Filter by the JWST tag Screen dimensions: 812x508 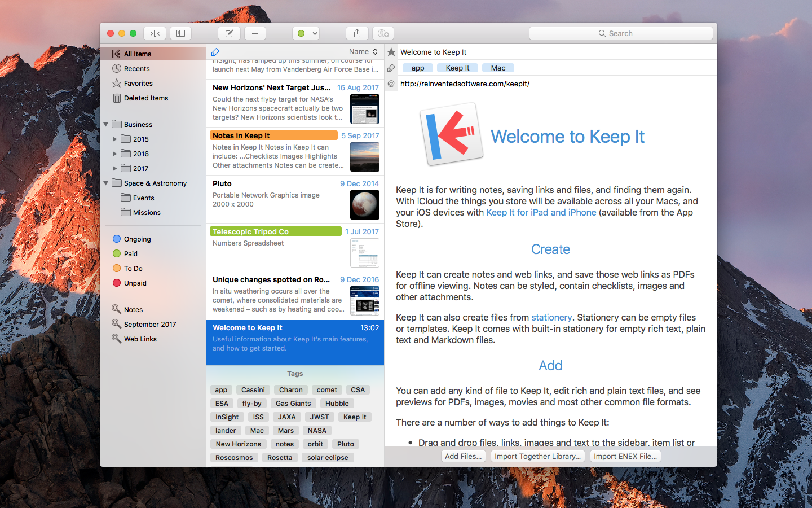coord(319,417)
